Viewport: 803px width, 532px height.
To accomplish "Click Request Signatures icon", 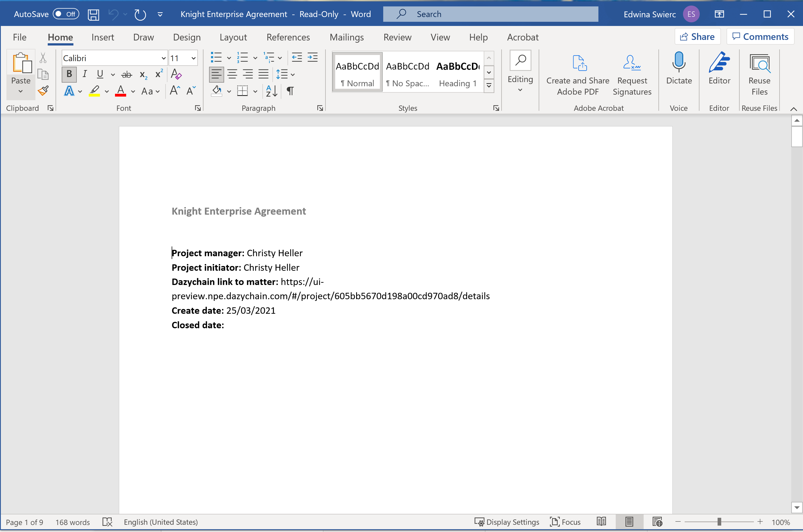I will point(632,75).
